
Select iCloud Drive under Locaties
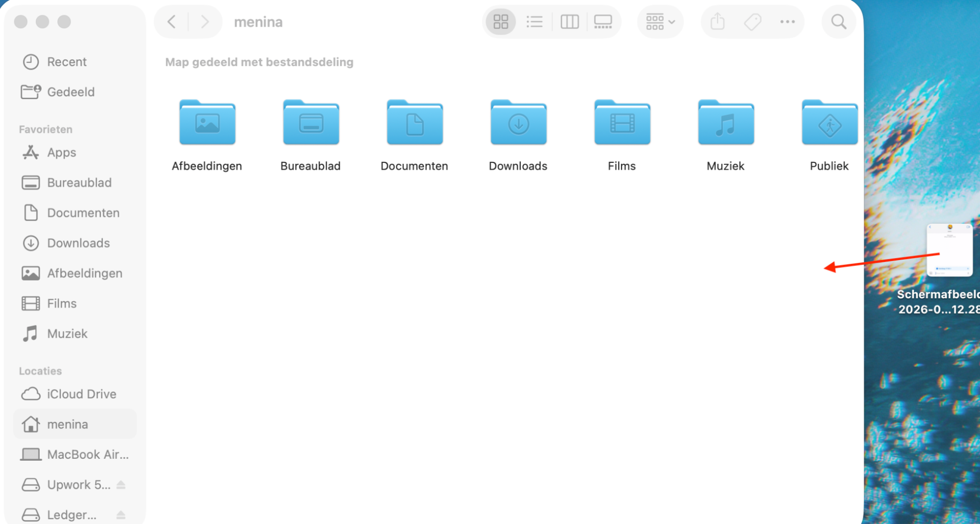(81, 393)
